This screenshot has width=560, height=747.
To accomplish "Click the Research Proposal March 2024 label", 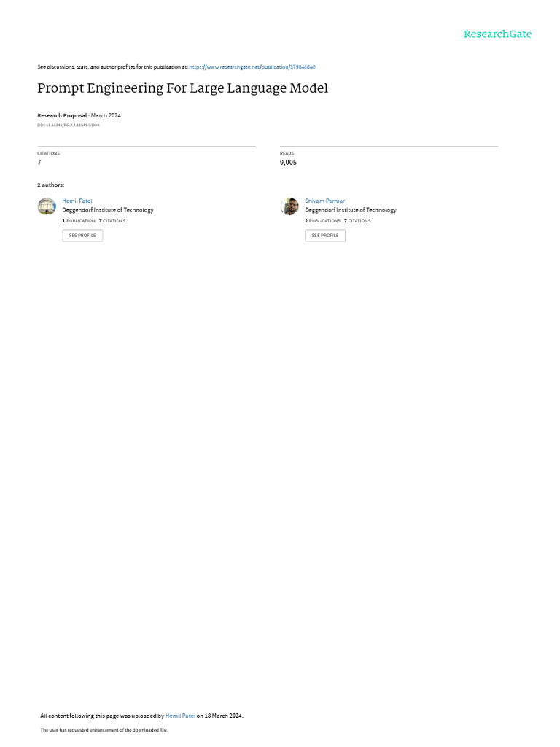I will pos(79,115).
